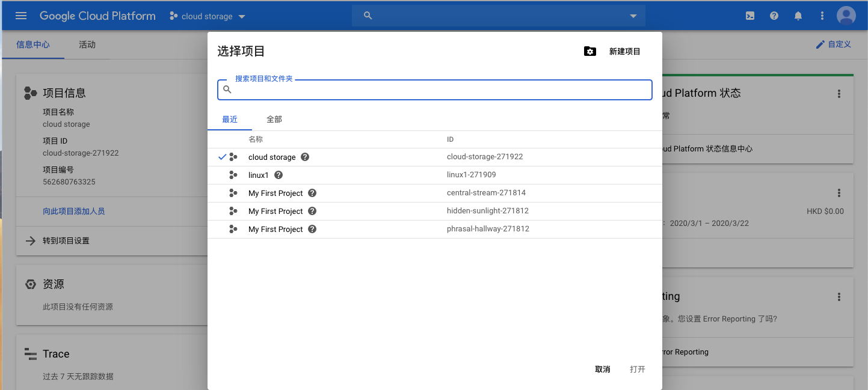Click the help icon next to linux1
Screen dimensions: 868x390
(278, 175)
